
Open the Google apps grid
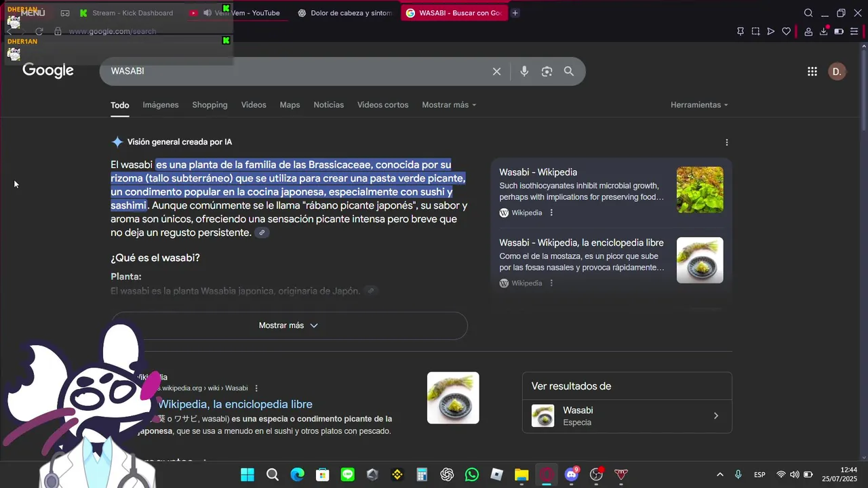click(812, 71)
